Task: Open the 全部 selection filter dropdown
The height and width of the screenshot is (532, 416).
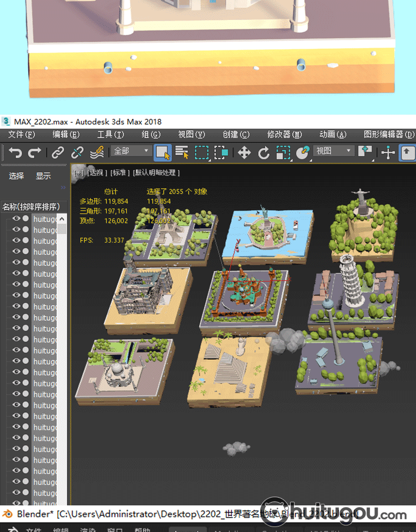Action: tap(131, 151)
